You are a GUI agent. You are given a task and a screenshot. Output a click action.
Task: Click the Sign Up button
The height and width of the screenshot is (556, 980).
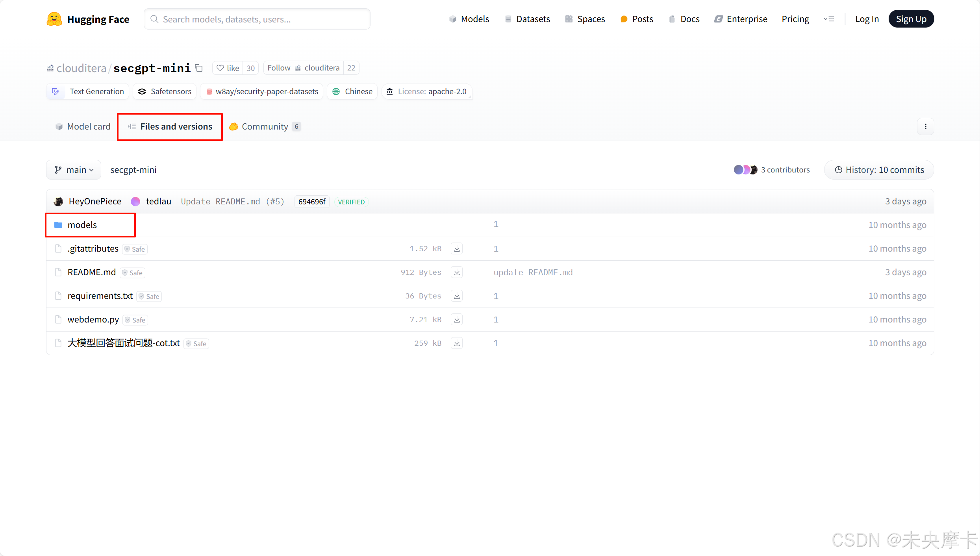point(911,19)
